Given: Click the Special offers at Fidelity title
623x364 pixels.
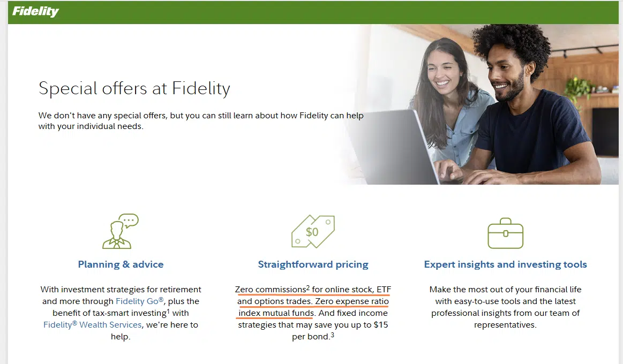Looking at the screenshot, I should click(134, 88).
